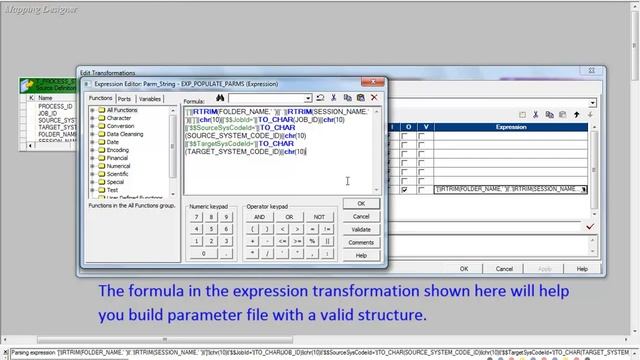Image resolution: width=640 pixels, height=360 pixels.
Task: Click the != operator keypad button
Action: [x=327, y=229]
